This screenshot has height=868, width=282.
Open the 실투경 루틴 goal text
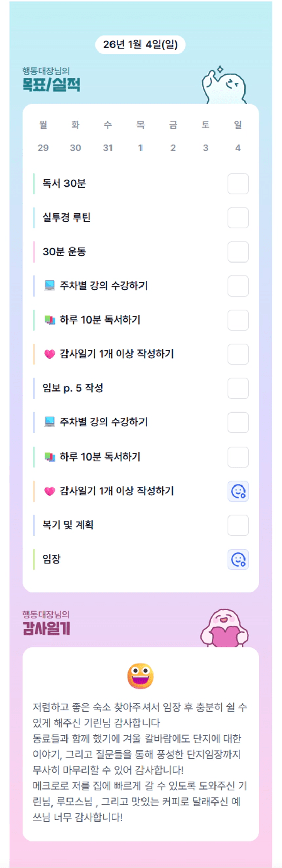click(x=66, y=218)
